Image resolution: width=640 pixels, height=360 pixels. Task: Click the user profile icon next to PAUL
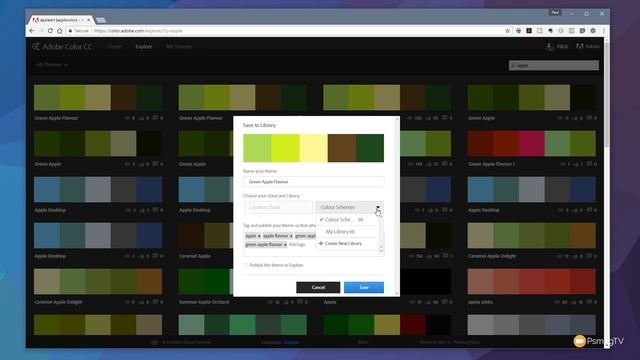pos(549,47)
